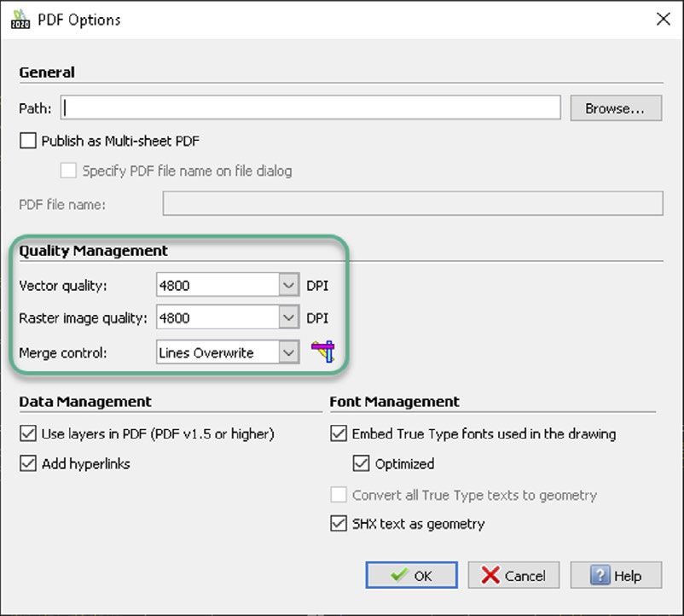The width and height of the screenshot is (684, 616).
Task: Open the Merge control dropdown
Action: click(288, 352)
